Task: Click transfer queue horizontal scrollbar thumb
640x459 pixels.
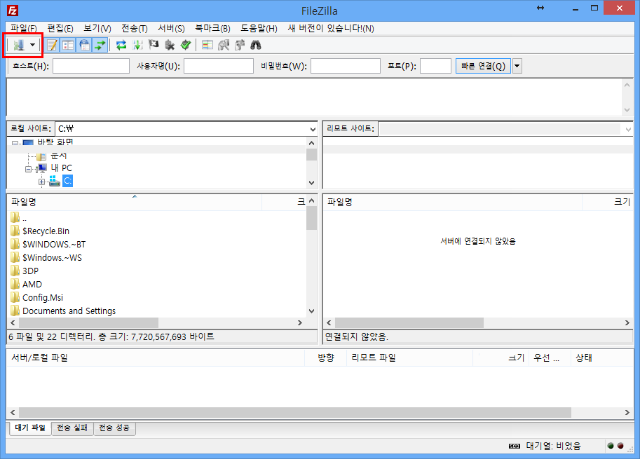Action: (x=295, y=412)
